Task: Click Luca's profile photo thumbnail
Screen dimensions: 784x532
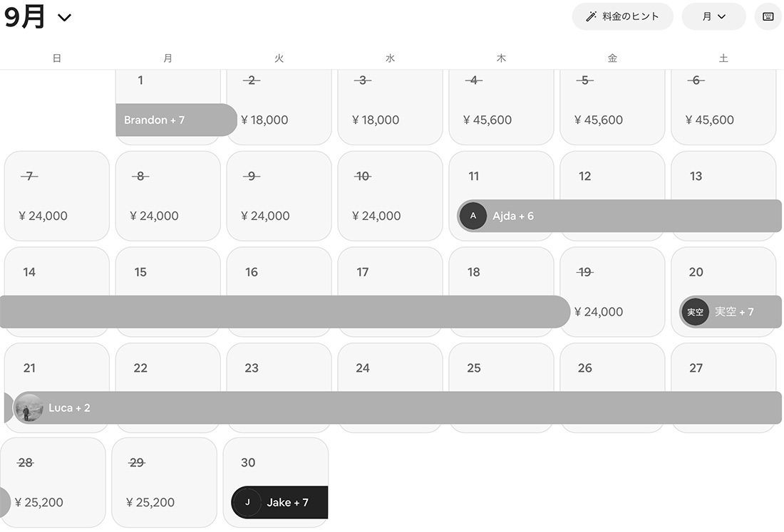Action: (29, 408)
